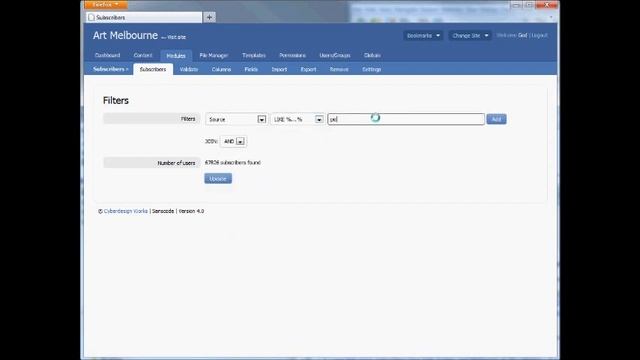Viewport: 640px width, 360px height.
Task: Switch to the Subscribers sub-tab
Action: coord(153,69)
